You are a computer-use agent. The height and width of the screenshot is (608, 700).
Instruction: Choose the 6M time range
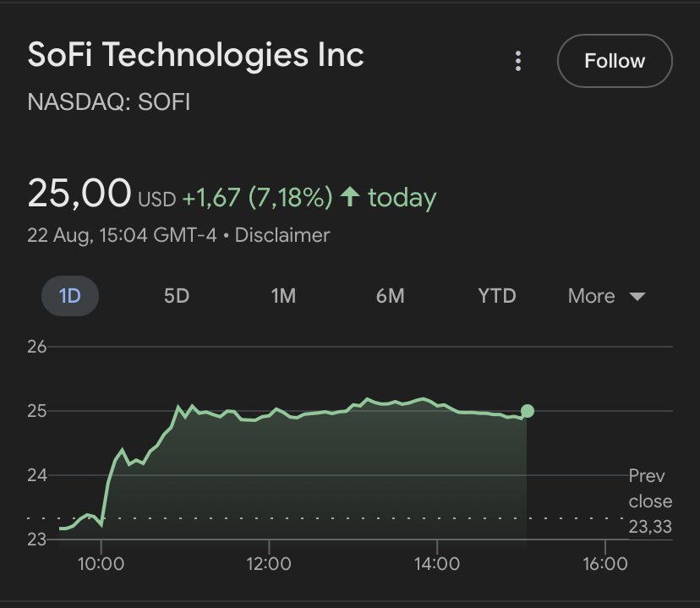(x=390, y=296)
